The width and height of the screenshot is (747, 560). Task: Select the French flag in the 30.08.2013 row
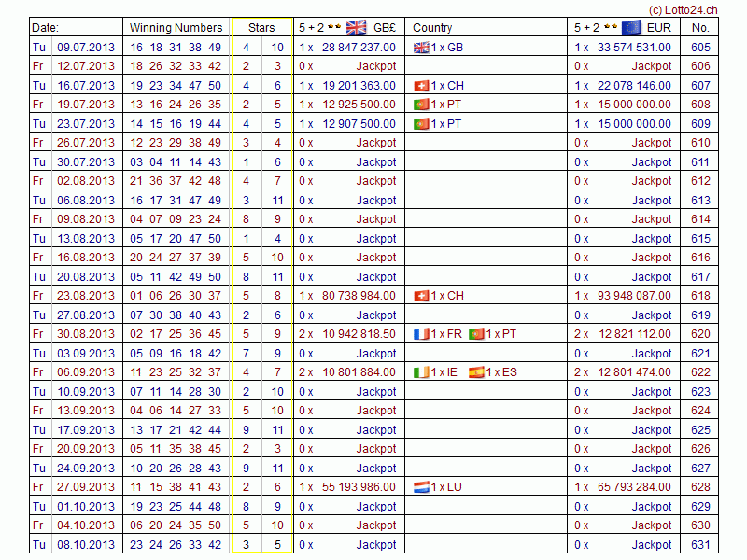click(421, 334)
